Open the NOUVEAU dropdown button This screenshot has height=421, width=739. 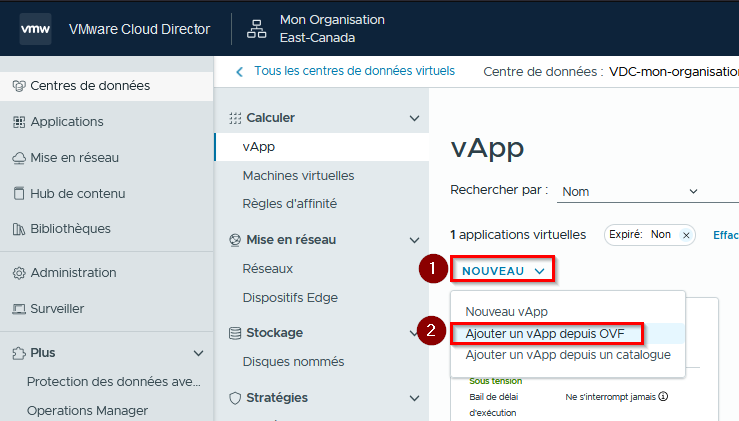coord(503,271)
